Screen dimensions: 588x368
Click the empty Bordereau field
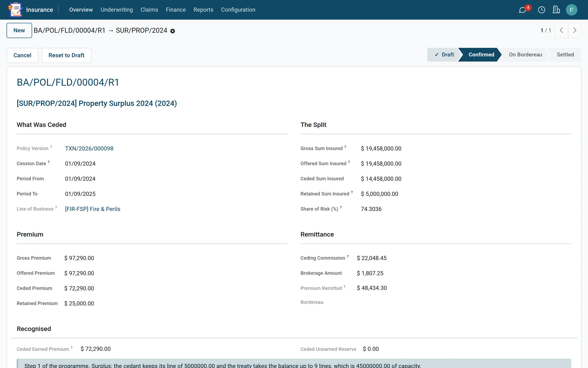point(464,302)
